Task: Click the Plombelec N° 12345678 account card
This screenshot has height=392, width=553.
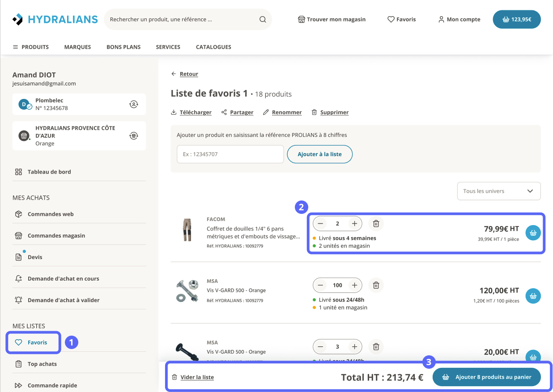Action: pos(79,104)
